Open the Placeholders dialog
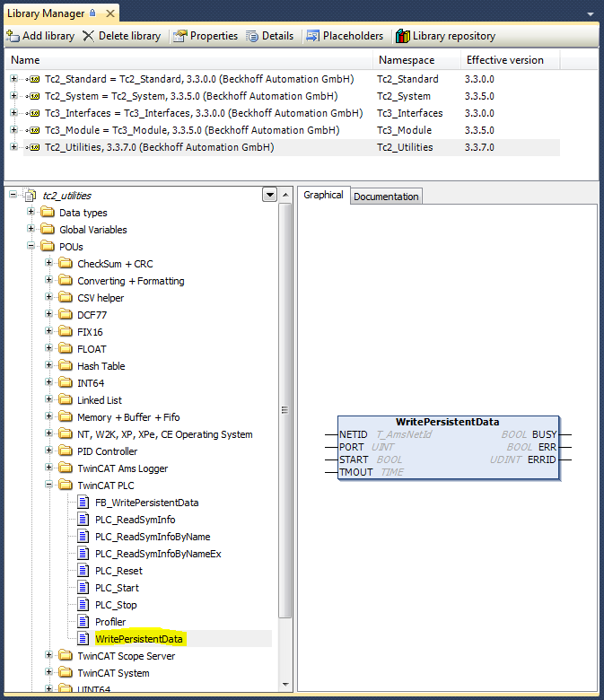 pyautogui.click(x=345, y=36)
